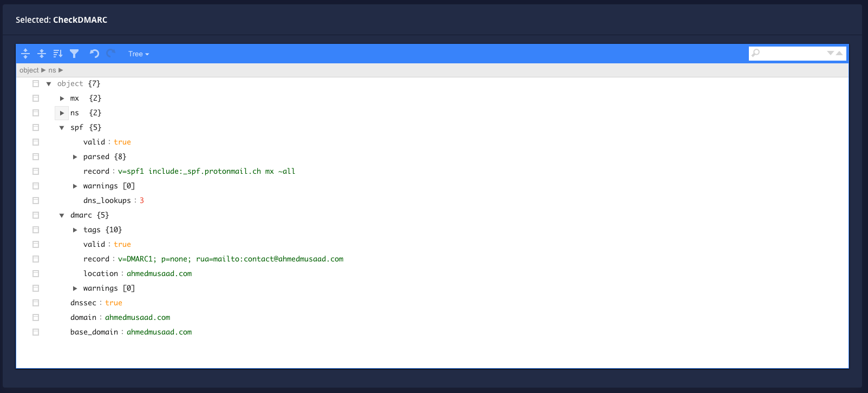Viewport: 868px width, 393px height.
Task: Expand the spf warnings [0] node
Action: [75, 186]
